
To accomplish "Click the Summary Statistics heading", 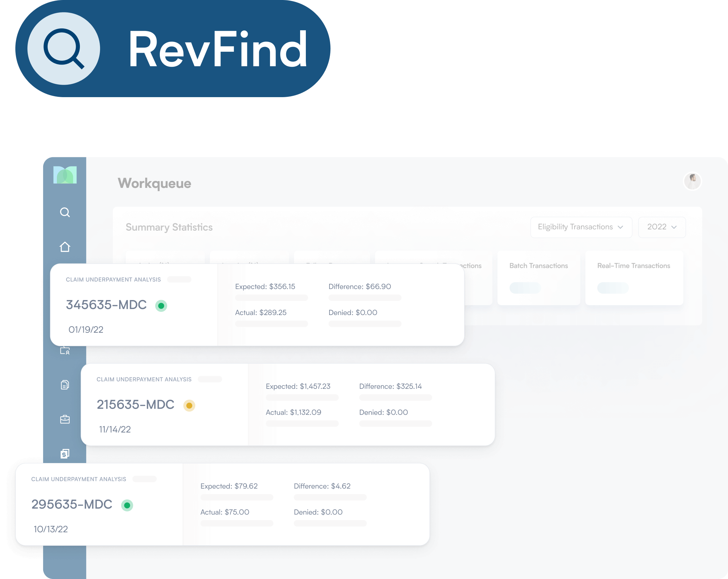I will (x=169, y=227).
